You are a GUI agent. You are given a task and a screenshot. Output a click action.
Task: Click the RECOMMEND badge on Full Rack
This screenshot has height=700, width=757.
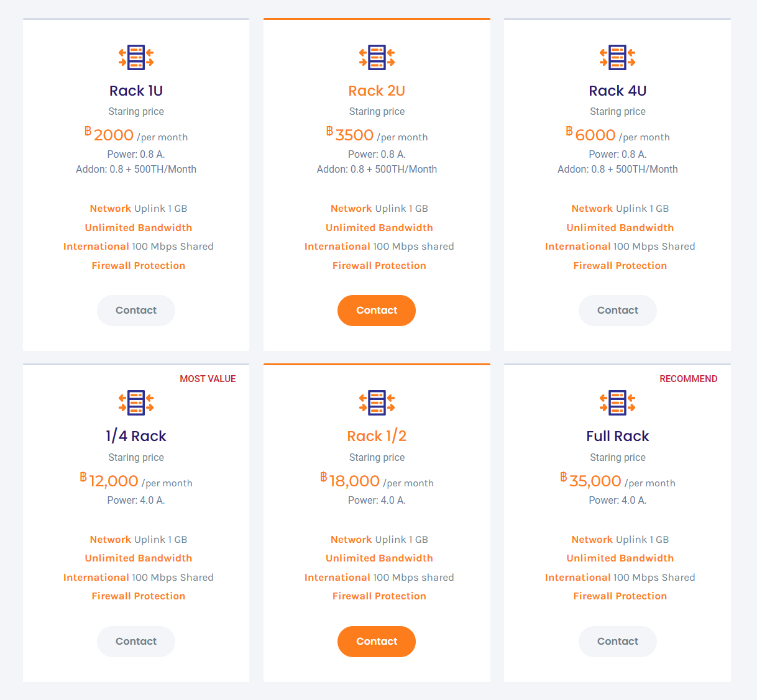click(x=689, y=379)
